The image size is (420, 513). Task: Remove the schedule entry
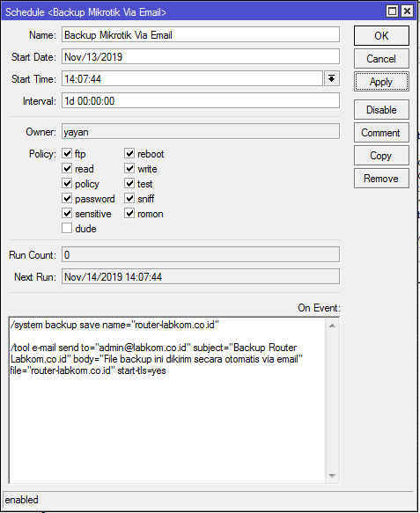click(x=381, y=179)
